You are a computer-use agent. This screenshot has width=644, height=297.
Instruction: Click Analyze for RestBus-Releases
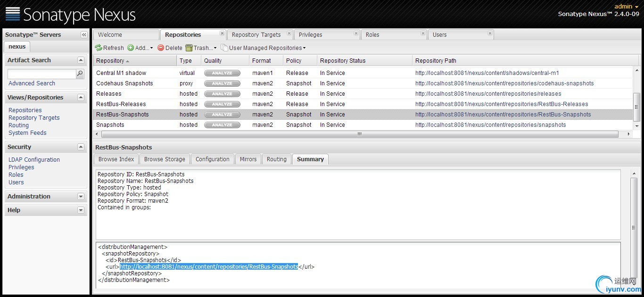pyautogui.click(x=222, y=104)
